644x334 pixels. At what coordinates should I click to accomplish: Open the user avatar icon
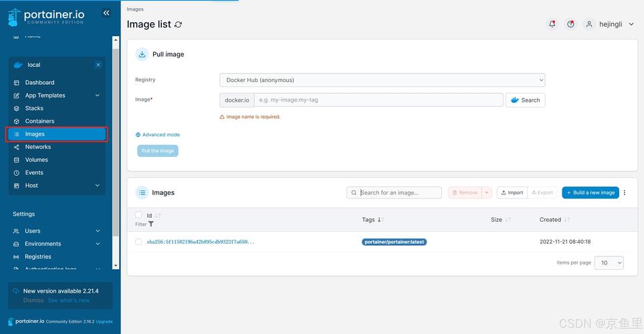coord(589,24)
